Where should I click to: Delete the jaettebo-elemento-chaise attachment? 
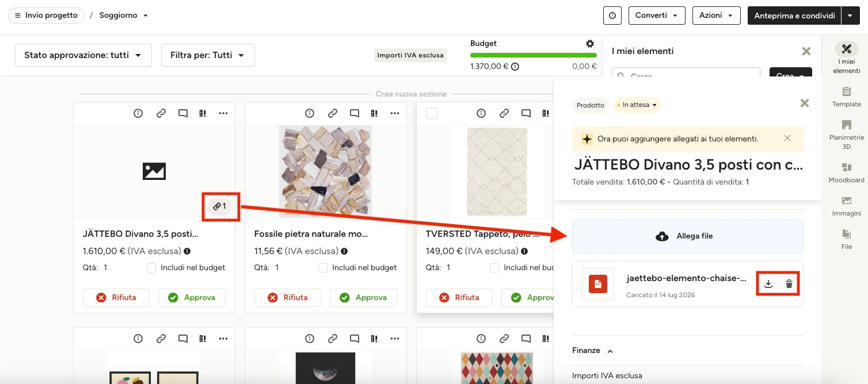789,284
